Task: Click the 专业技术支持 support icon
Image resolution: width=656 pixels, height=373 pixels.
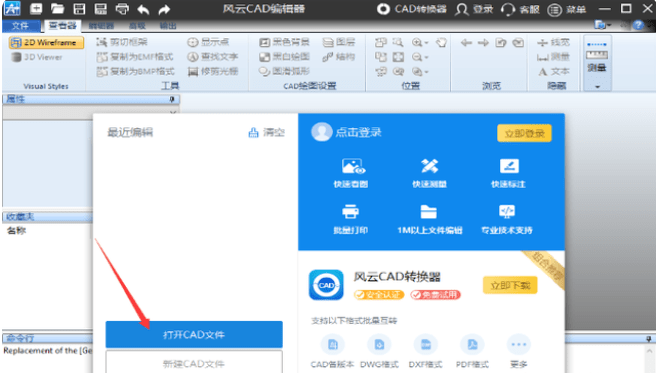Action: (507, 212)
